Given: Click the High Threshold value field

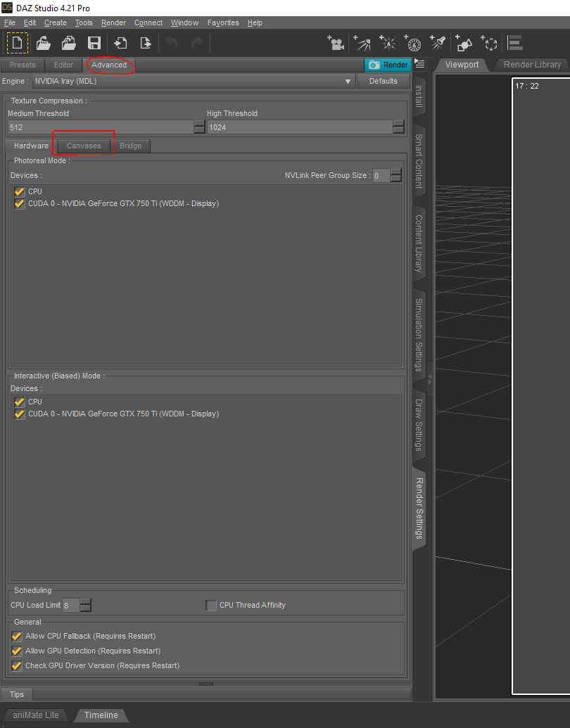Looking at the screenshot, I should (x=300, y=127).
